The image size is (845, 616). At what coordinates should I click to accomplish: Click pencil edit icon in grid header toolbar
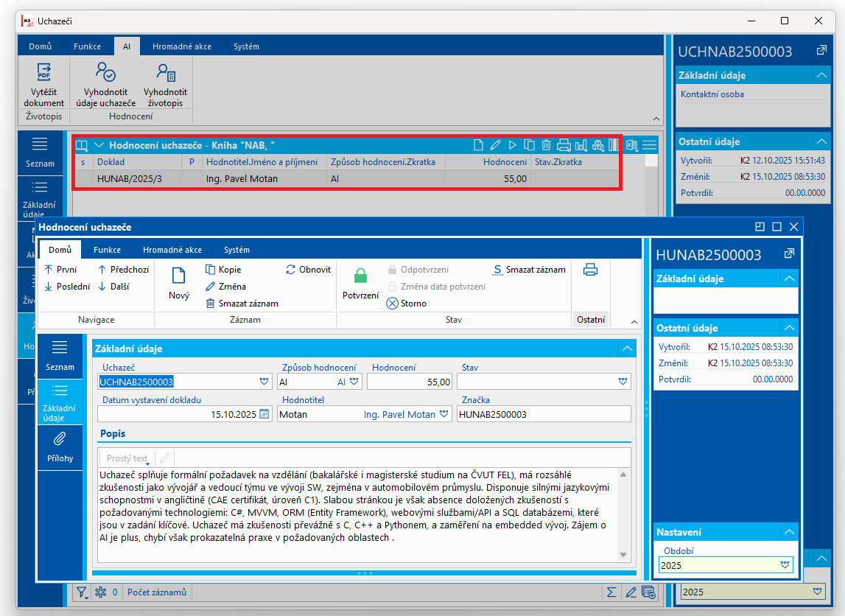pyautogui.click(x=495, y=145)
